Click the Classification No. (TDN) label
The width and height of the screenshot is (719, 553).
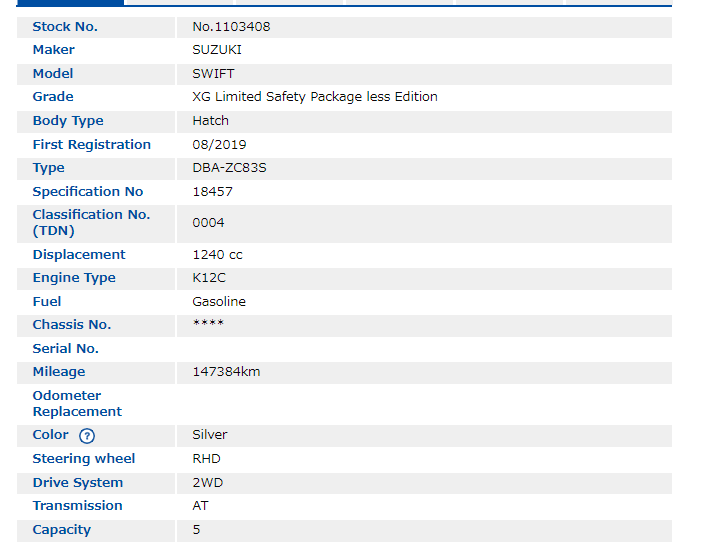pyautogui.click(x=91, y=223)
